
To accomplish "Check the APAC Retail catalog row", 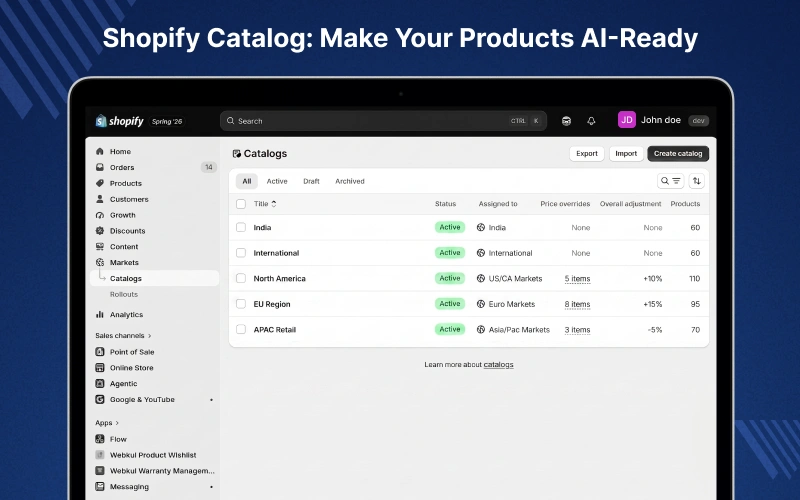I will tap(241, 330).
